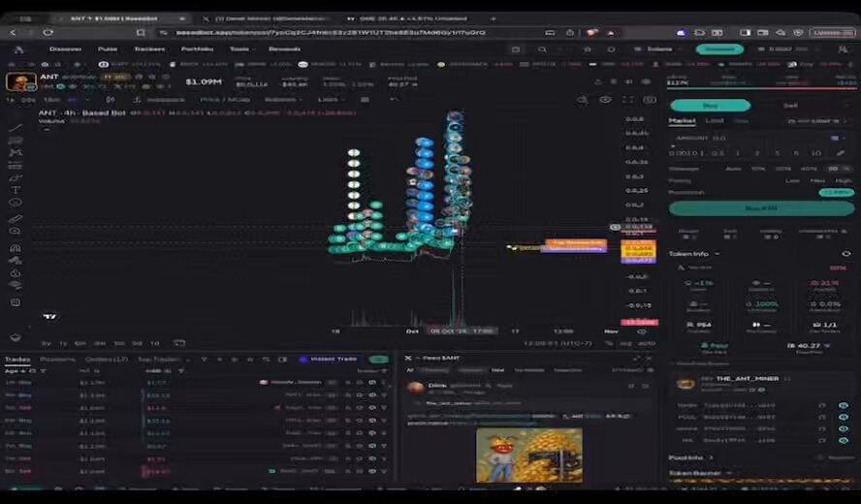
Task: Switch to the Orders (17) tab
Action: point(107,359)
